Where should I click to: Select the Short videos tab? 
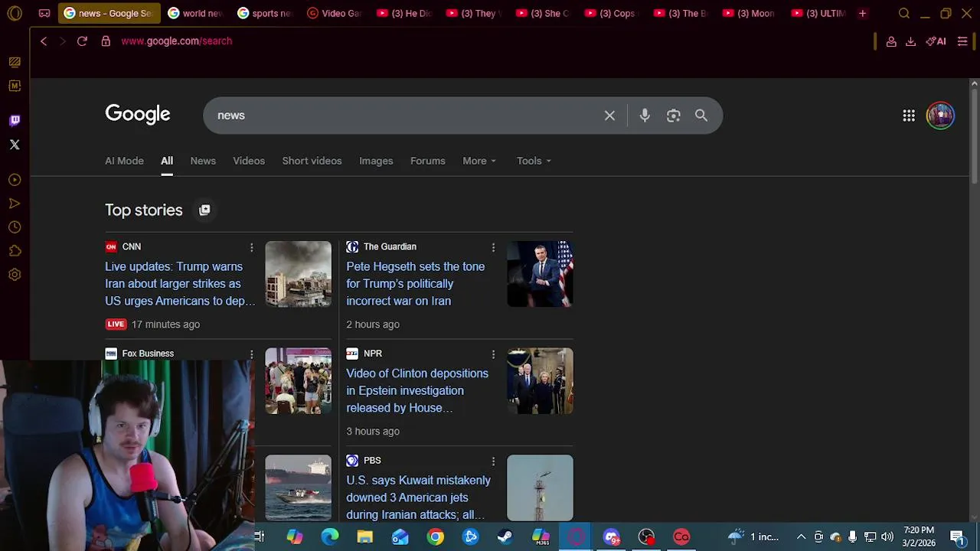pyautogui.click(x=312, y=161)
